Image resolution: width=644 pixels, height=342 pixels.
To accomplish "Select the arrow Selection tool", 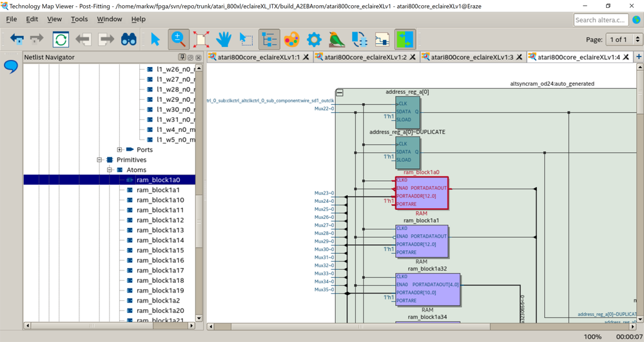I will pos(155,40).
